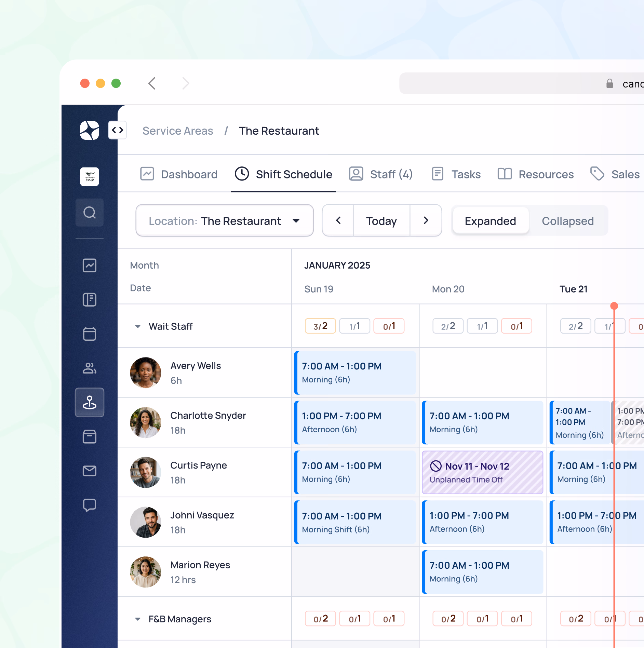Open Johni Vasquez's staff row name
The width and height of the screenshot is (644, 648).
(x=202, y=515)
